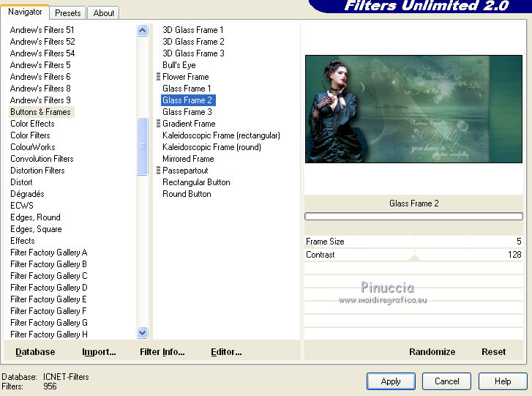Select Filter Factory Gallery A

click(x=48, y=253)
